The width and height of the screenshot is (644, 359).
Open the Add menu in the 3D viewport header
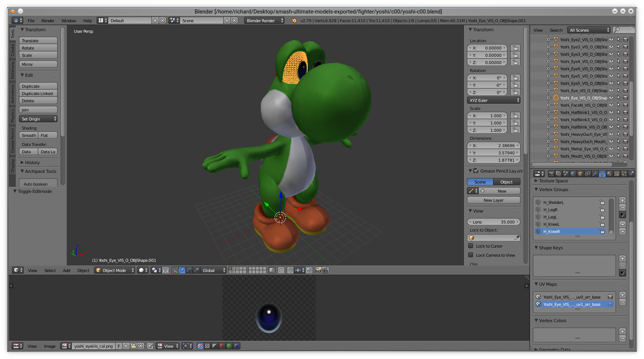tap(67, 270)
